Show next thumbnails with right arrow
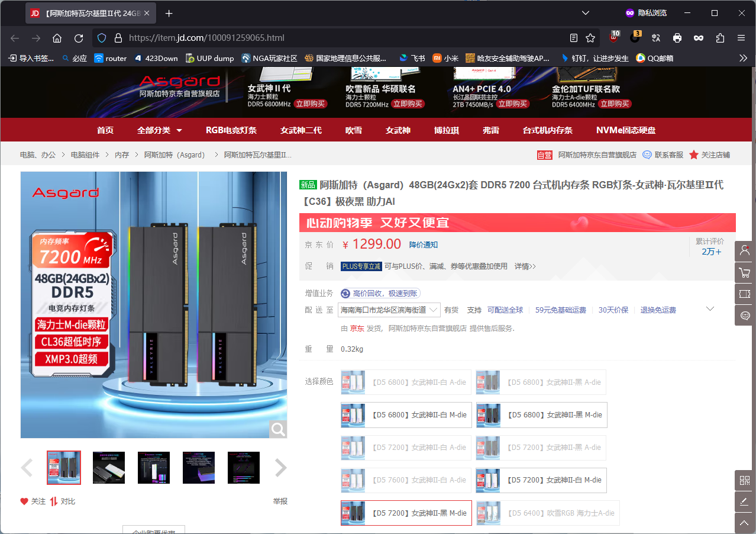The width and height of the screenshot is (756, 534). 280,468
